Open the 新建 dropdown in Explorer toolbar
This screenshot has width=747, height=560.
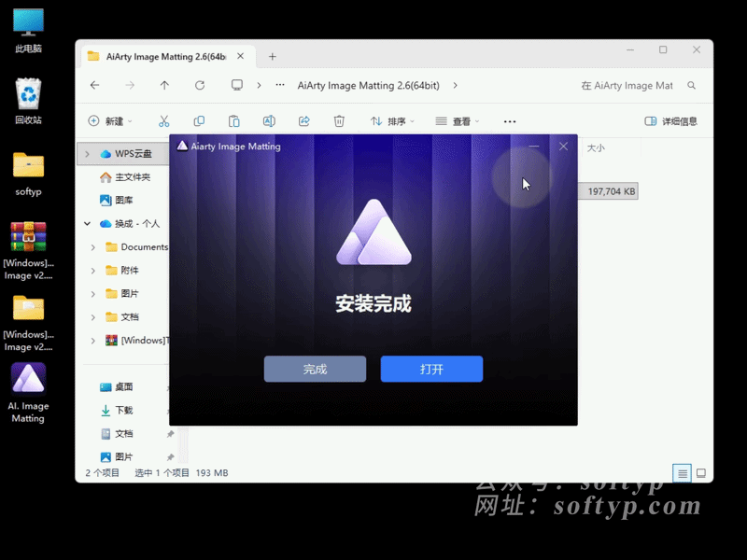(x=110, y=121)
